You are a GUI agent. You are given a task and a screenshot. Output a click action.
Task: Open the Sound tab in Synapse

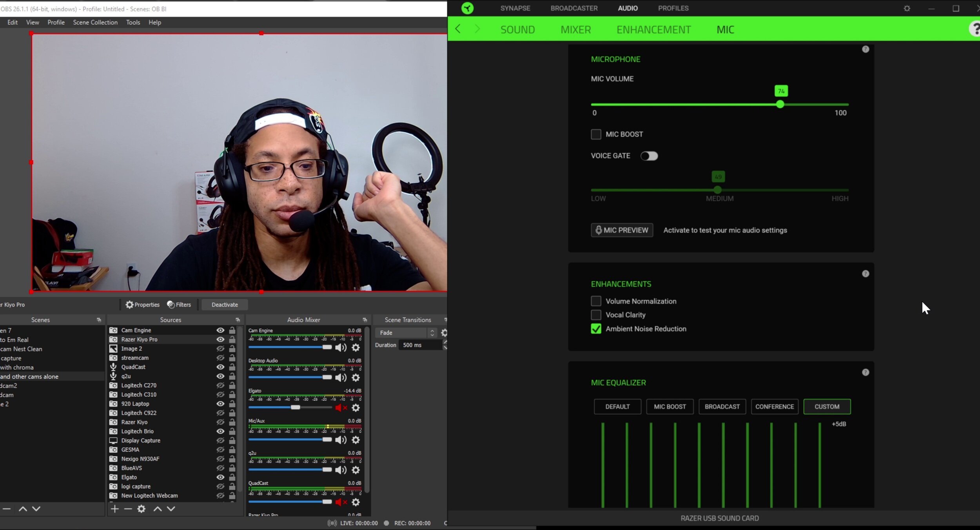pos(517,29)
